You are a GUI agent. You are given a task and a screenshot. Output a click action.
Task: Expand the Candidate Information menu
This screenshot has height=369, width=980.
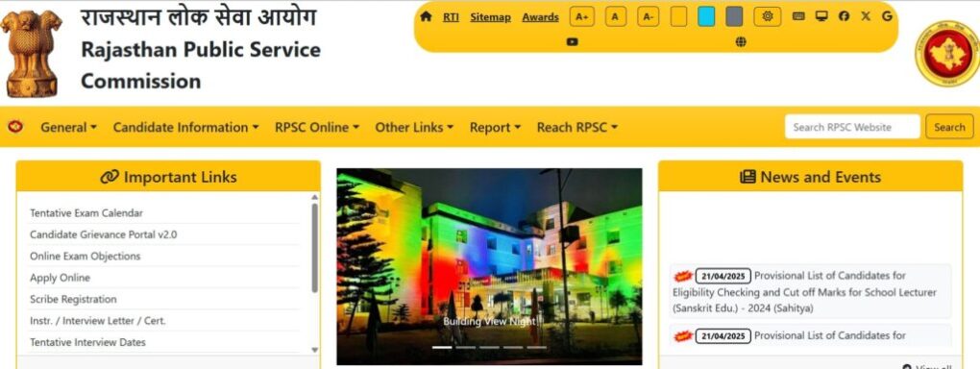tap(185, 127)
